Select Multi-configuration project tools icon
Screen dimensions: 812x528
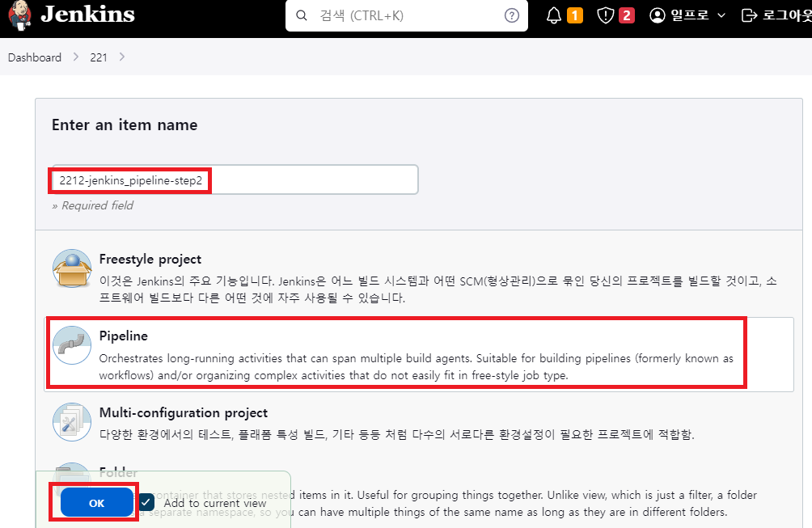pos(72,422)
